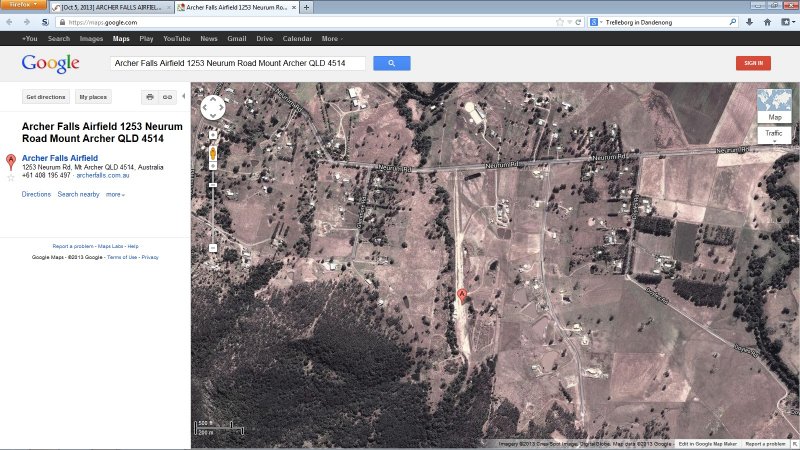Pan the map right with compass arrow

coord(221,108)
